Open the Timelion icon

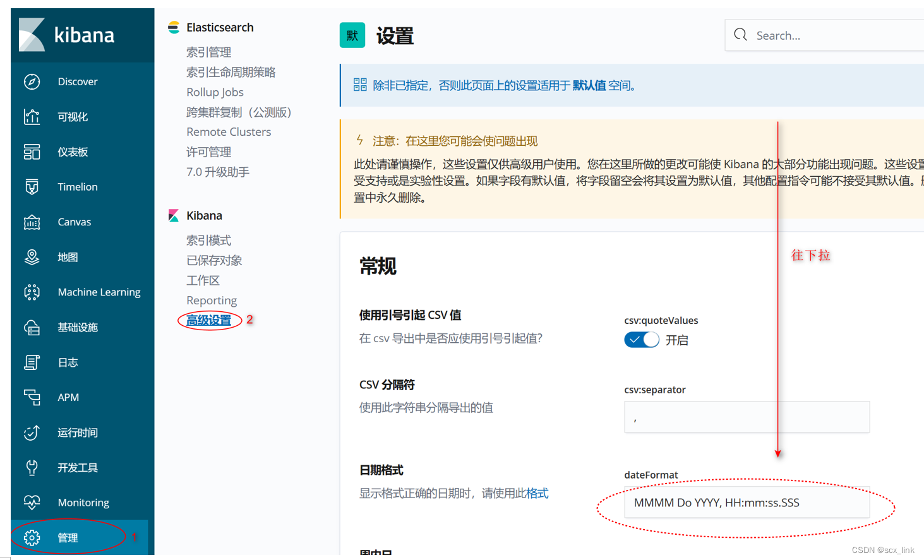click(x=32, y=187)
